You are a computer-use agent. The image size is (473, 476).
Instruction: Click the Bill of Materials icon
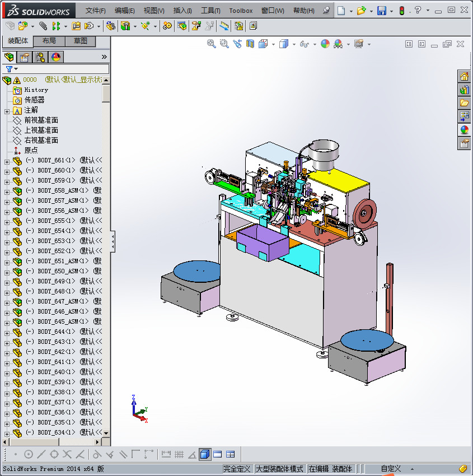coord(182,26)
